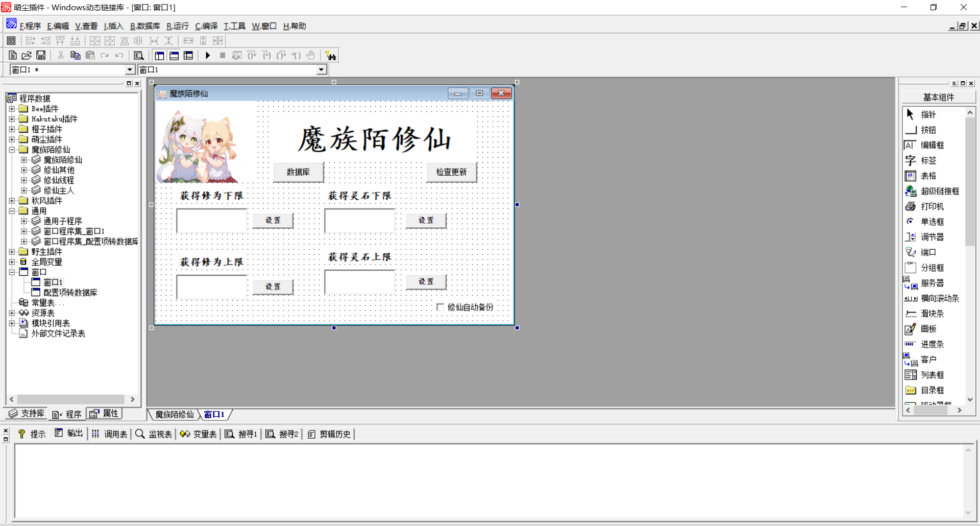The width and height of the screenshot is (980, 526).
Task: Open the C.编译 menu
Action: (206, 26)
